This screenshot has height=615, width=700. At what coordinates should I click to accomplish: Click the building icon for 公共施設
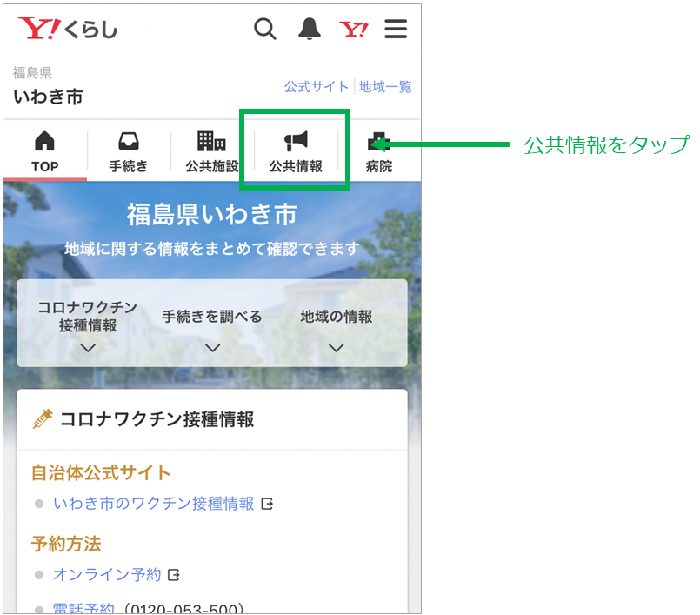(211, 141)
